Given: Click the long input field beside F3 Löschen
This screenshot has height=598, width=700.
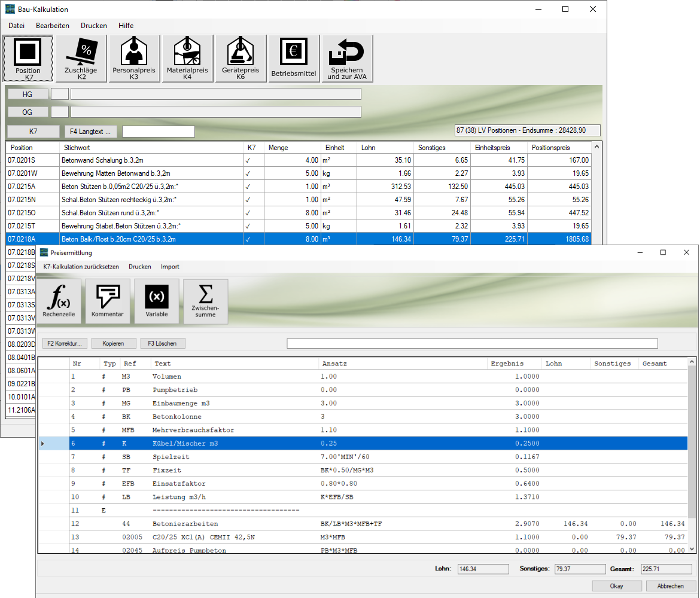Looking at the screenshot, I should 472,344.
